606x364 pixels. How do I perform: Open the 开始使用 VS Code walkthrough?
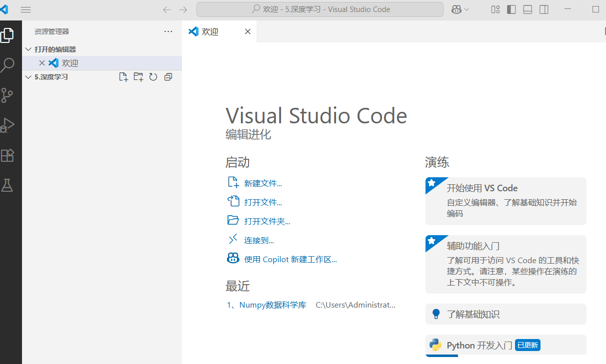(x=505, y=201)
